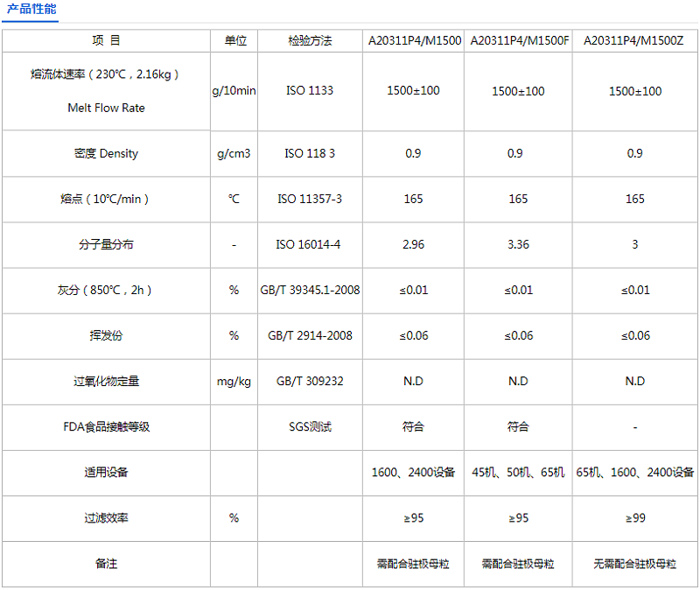The height and width of the screenshot is (590, 700).
Task: Click the 过氧化物定量 row label
Action: click(x=107, y=382)
